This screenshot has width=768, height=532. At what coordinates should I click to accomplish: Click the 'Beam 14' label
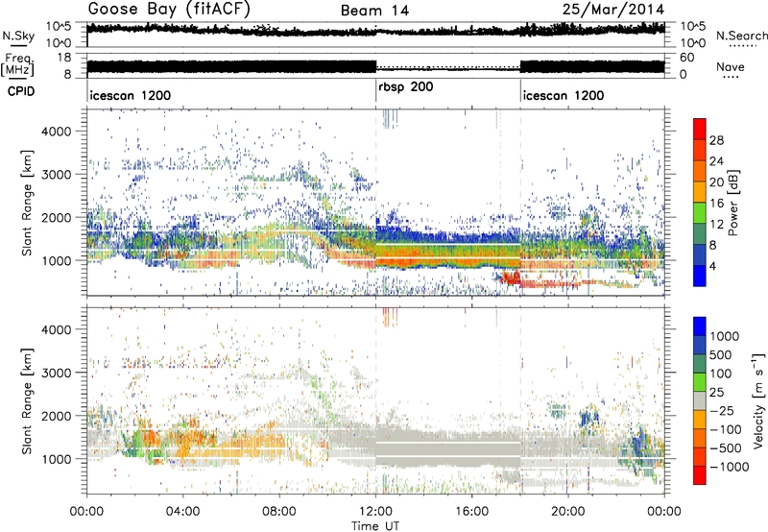374,11
